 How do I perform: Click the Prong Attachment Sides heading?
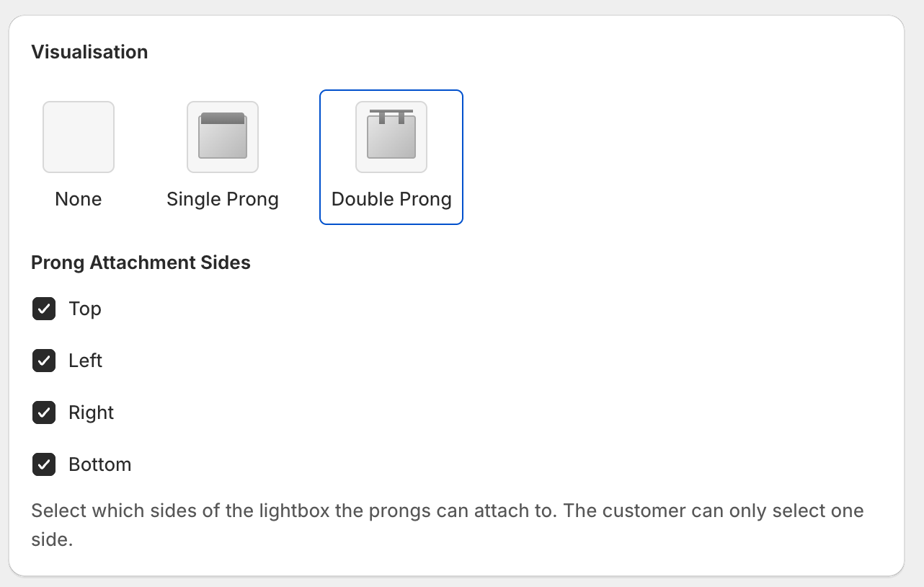141,262
